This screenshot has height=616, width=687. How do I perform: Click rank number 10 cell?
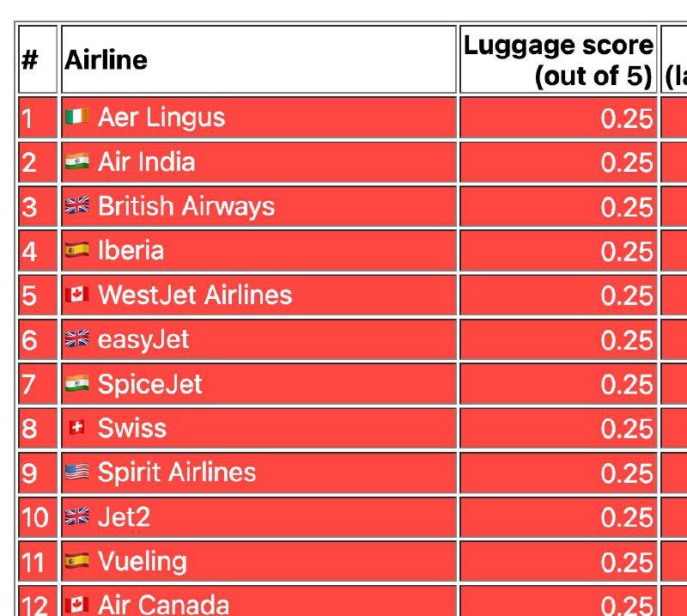point(38,517)
